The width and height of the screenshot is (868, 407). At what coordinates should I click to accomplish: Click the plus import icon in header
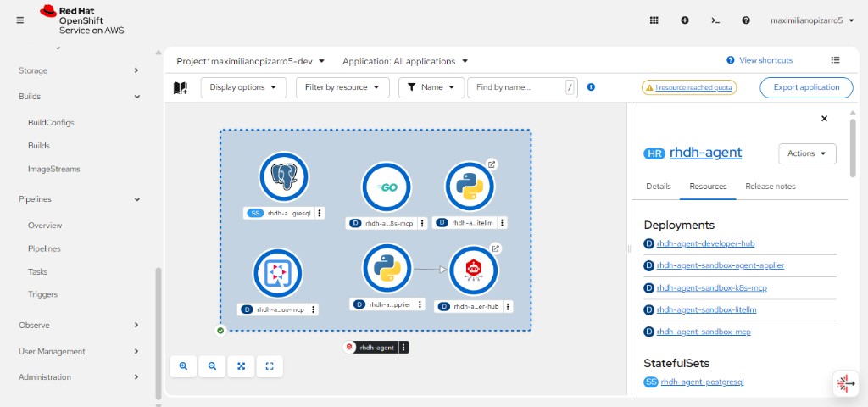click(685, 20)
